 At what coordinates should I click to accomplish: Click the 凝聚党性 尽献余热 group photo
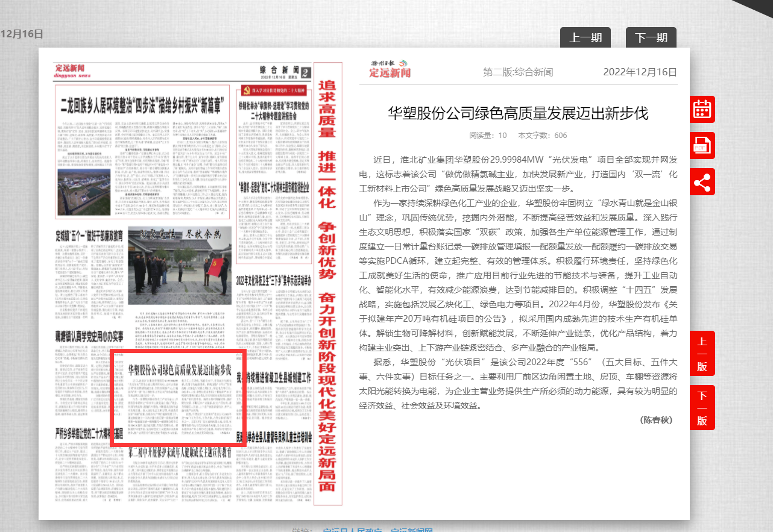179,267
